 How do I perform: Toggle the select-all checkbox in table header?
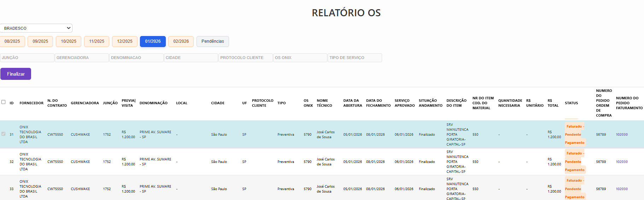click(4, 102)
